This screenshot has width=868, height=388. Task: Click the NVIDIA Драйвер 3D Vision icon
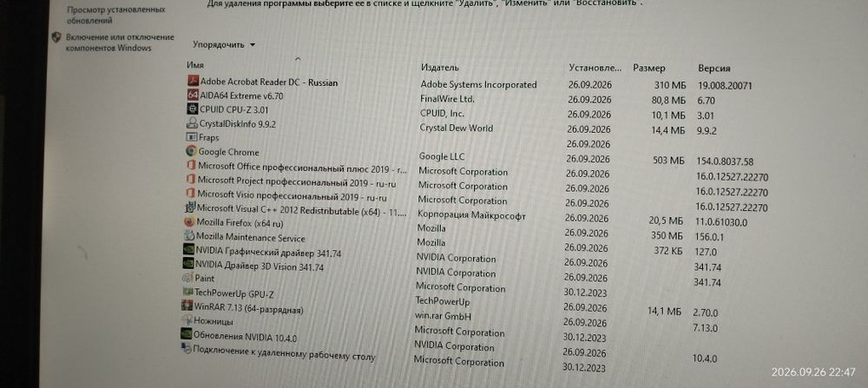[x=188, y=264]
